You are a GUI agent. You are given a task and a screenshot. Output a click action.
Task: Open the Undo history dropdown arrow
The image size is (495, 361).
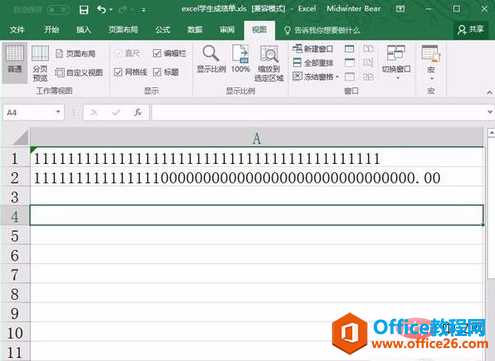pos(111,10)
